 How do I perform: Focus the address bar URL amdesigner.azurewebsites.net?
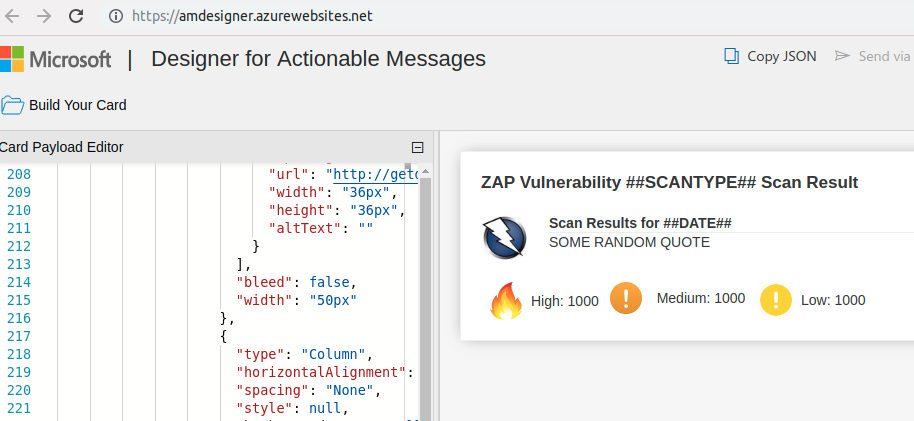click(x=252, y=16)
